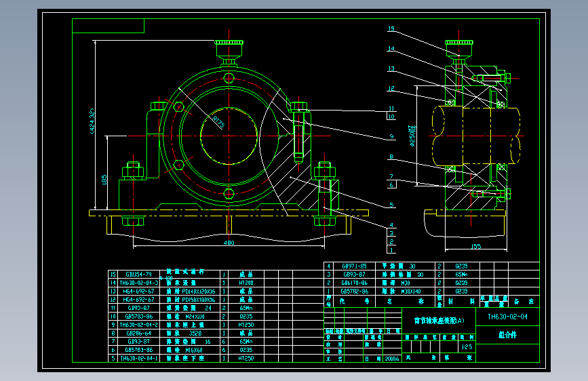Select the drawing title ending in (A)
The width and height of the screenshot is (588, 381).
pyautogui.click(x=439, y=321)
